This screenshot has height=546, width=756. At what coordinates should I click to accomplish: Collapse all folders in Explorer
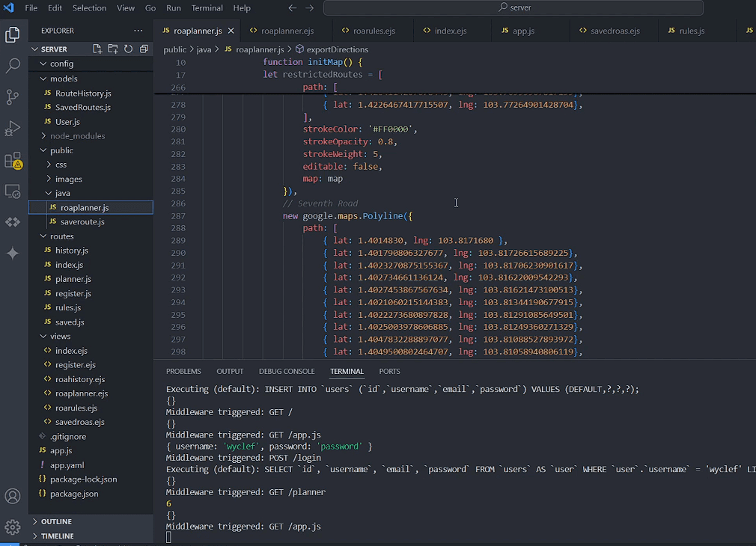[x=144, y=49]
